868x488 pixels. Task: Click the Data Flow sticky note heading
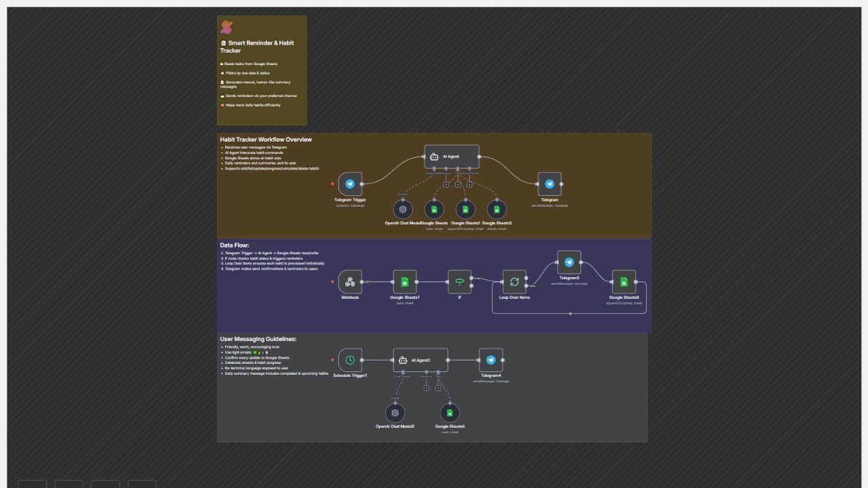point(235,245)
